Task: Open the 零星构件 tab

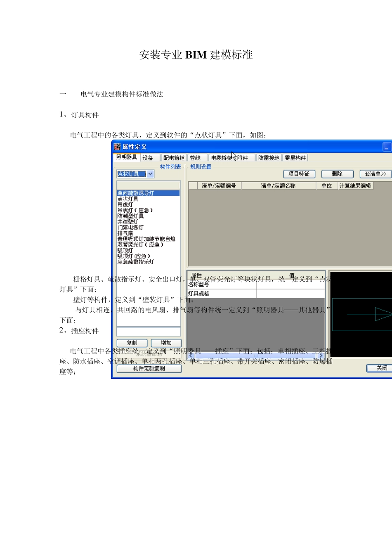Action: (x=295, y=158)
